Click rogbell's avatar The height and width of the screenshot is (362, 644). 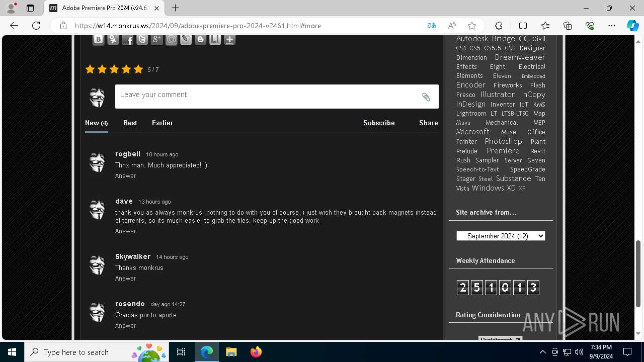click(x=97, y=162)
